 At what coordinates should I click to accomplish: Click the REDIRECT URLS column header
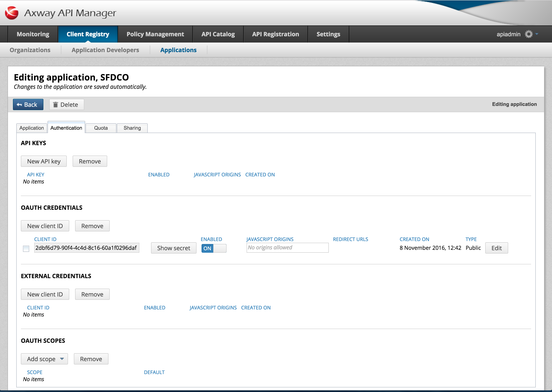(x=350, y=239)
